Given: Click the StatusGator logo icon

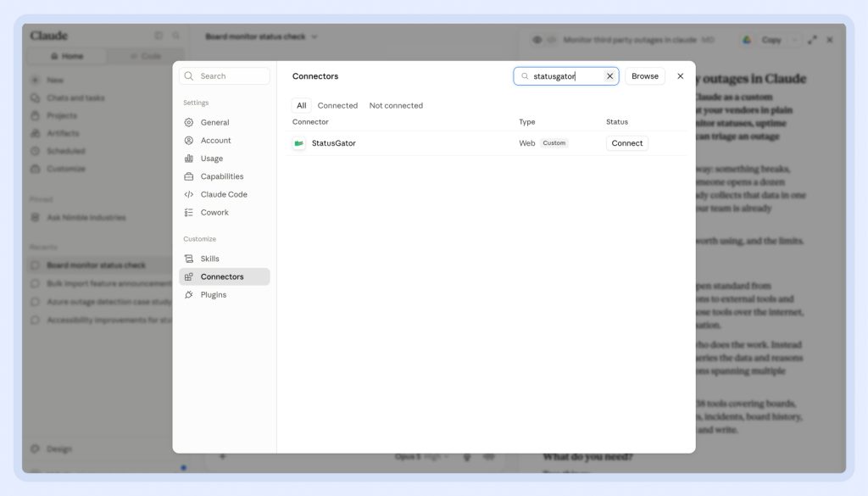Looking at the screenshot, I should [x=299, y=143].
